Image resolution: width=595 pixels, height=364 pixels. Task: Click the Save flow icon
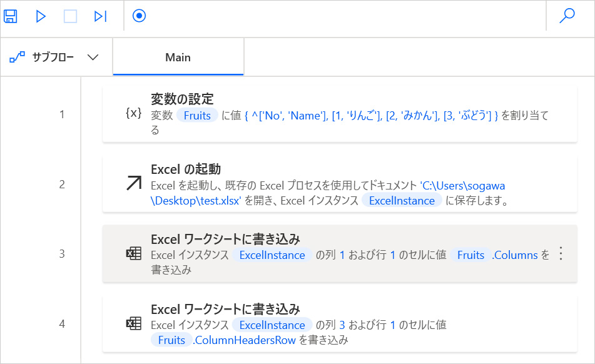[11, 16]
